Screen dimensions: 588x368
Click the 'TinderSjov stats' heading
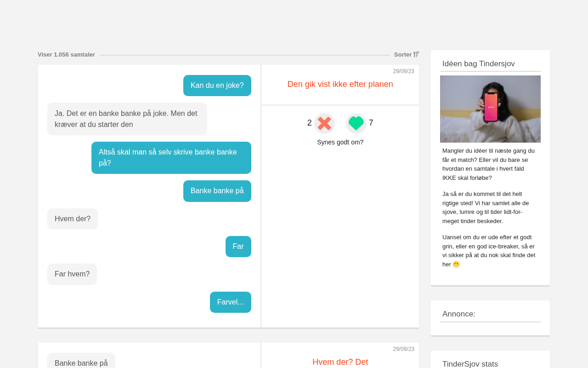point(470,364)
